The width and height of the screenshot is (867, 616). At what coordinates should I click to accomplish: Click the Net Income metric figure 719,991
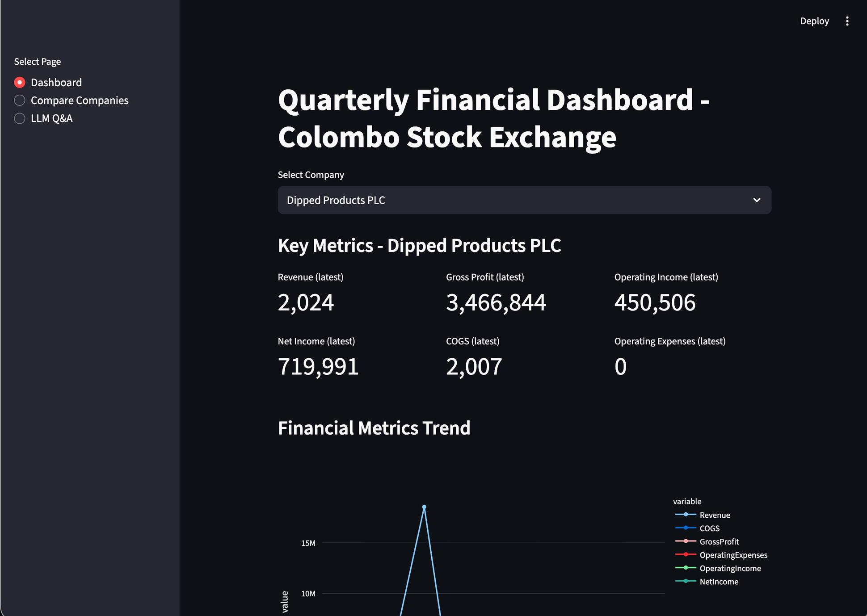pos(318,366)
